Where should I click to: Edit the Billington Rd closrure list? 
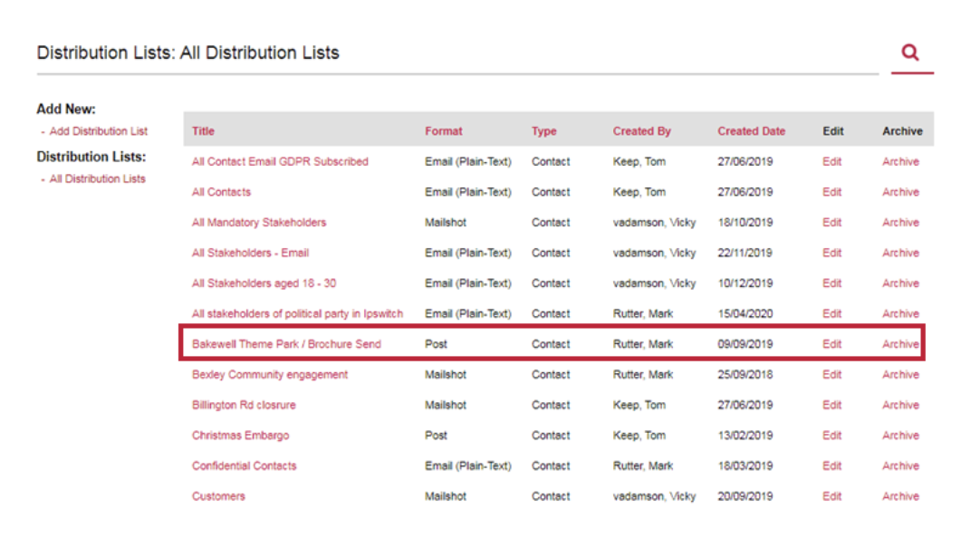tap(831, 405)
